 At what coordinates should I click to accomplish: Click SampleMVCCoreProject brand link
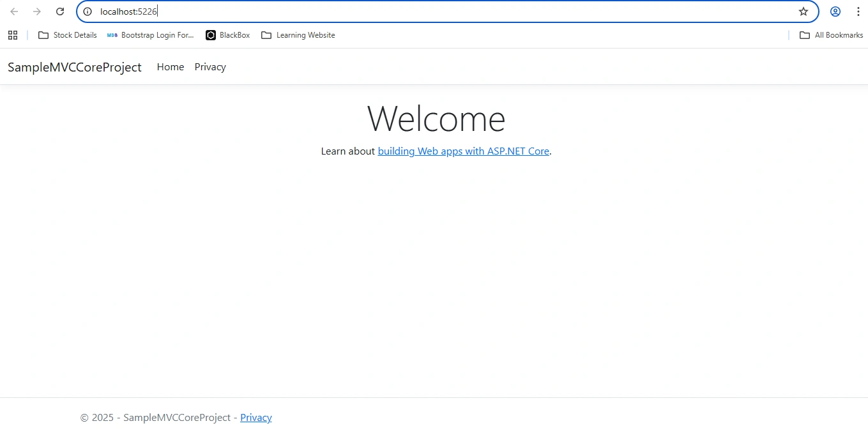coord(75,67)
